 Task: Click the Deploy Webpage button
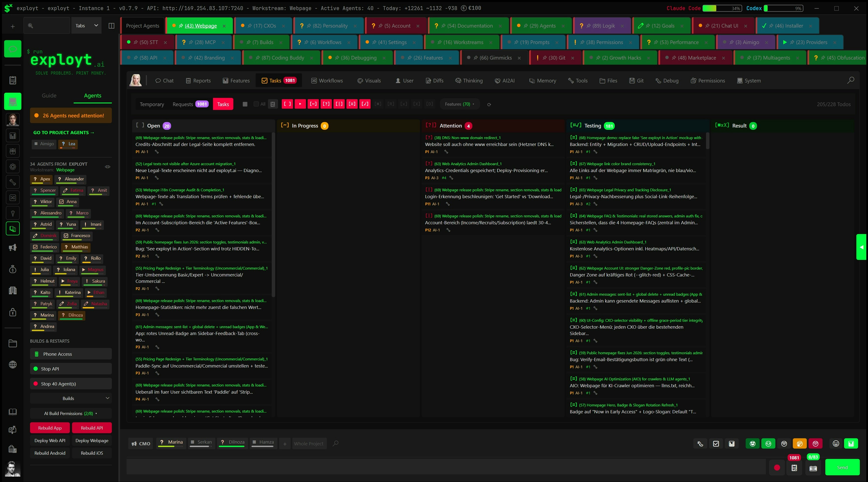pyautogui.click(x=92, y=440)
